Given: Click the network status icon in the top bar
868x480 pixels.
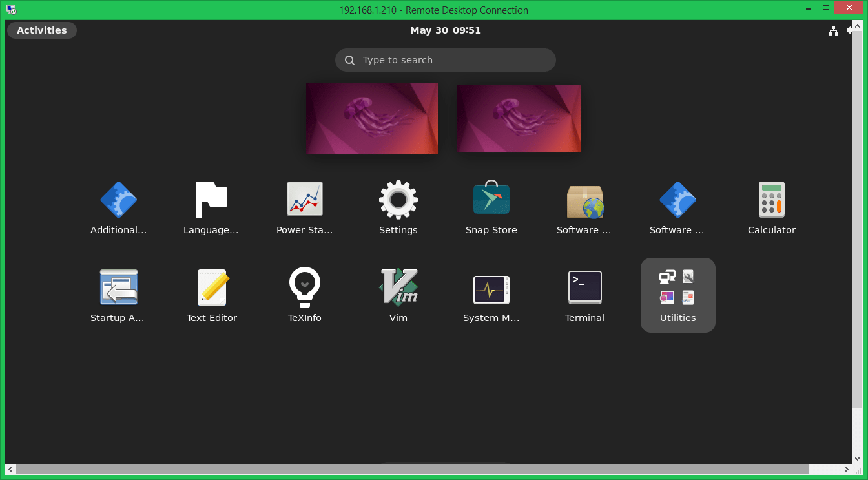Looking at the screenshot, I should point(833,30).
